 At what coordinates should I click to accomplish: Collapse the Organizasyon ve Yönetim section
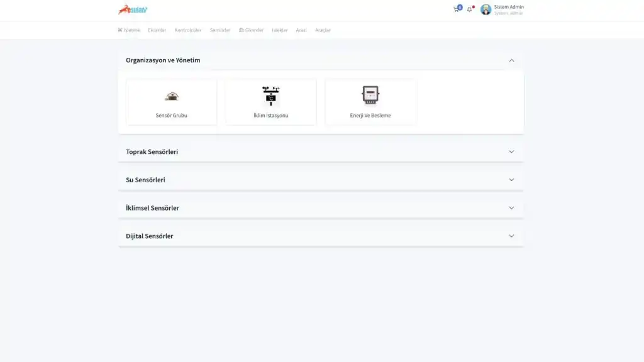(511, 60)
